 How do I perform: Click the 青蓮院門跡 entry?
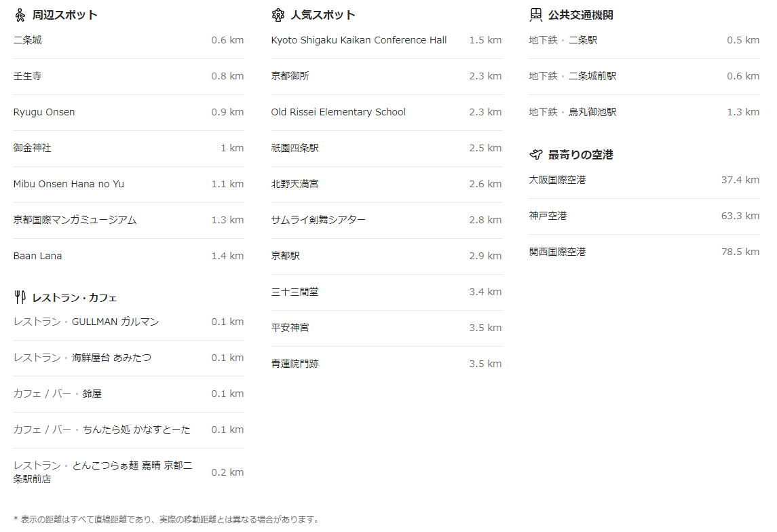(x=387, y=364)
